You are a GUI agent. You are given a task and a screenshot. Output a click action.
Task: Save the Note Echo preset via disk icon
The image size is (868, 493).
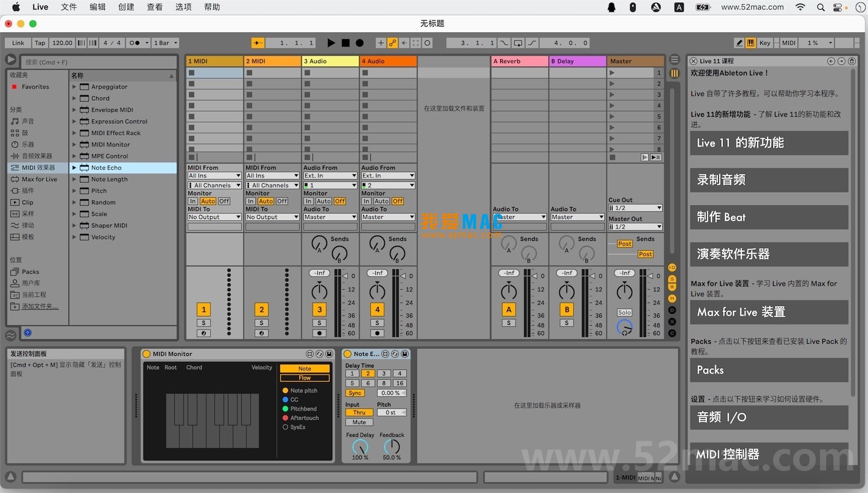tap(404, 354)
